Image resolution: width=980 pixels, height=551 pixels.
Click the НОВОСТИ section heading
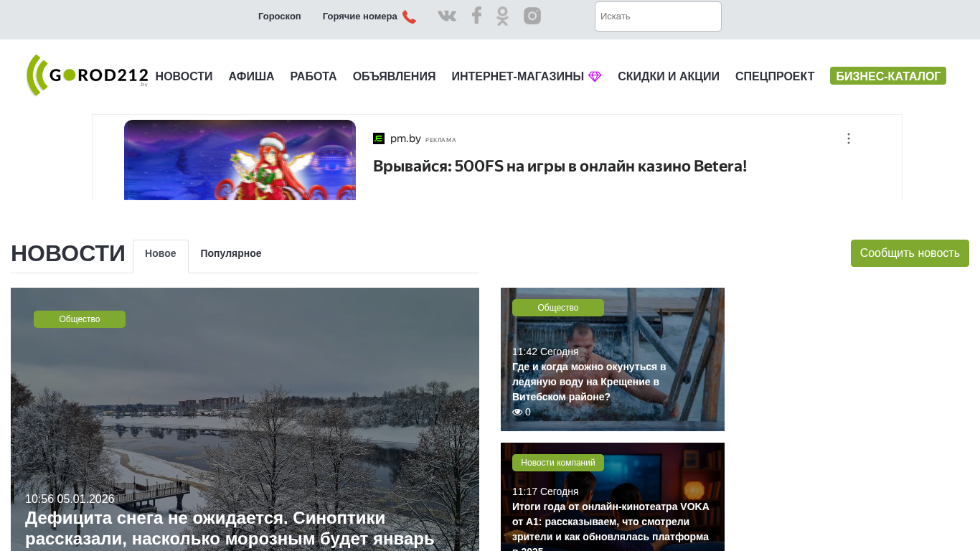pyautogui.click(x=68, y=254)
